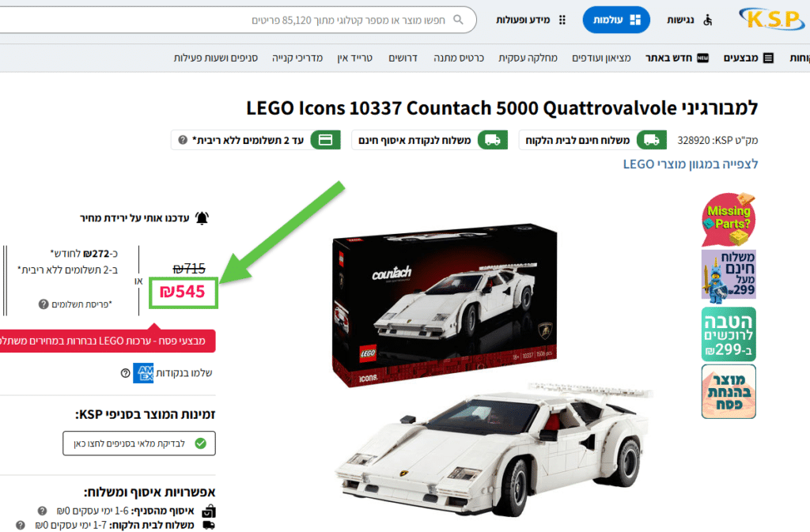810x532 pixels.
Task: Click the Missing Parts badge
Action: point(729,220)
